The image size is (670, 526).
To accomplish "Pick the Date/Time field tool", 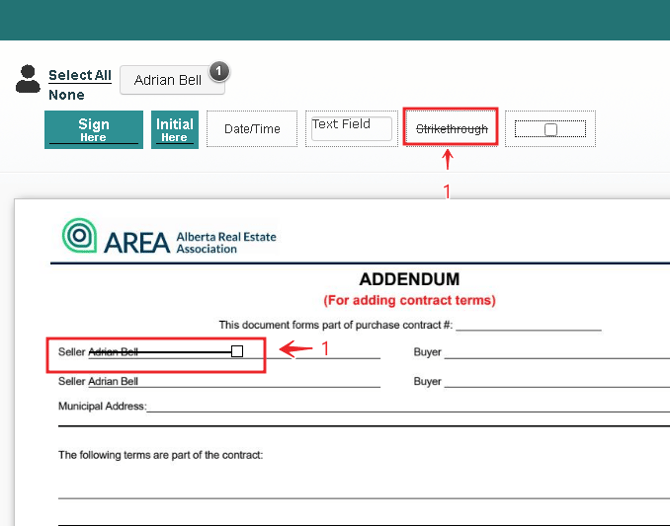I will click(x=252, y=129).
